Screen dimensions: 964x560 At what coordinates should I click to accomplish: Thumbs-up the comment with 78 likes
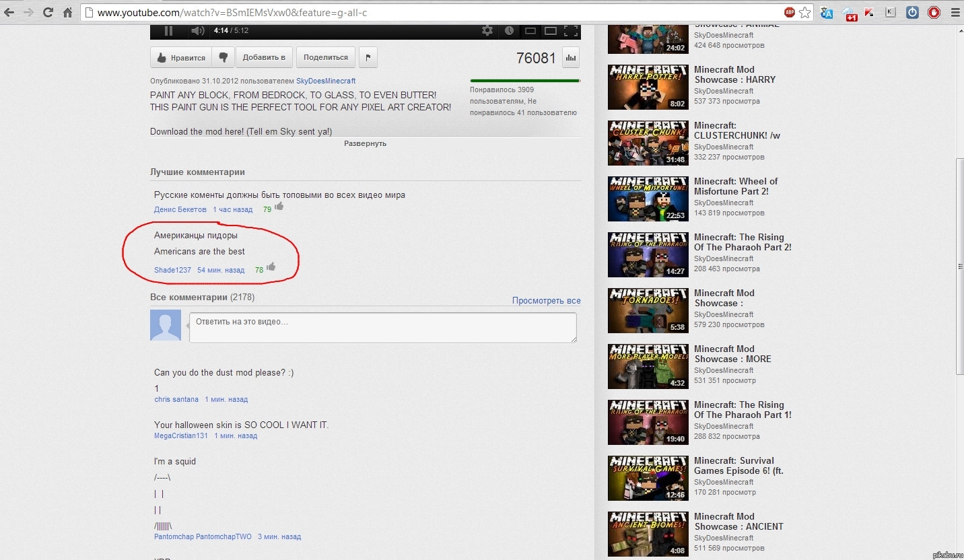271,267
